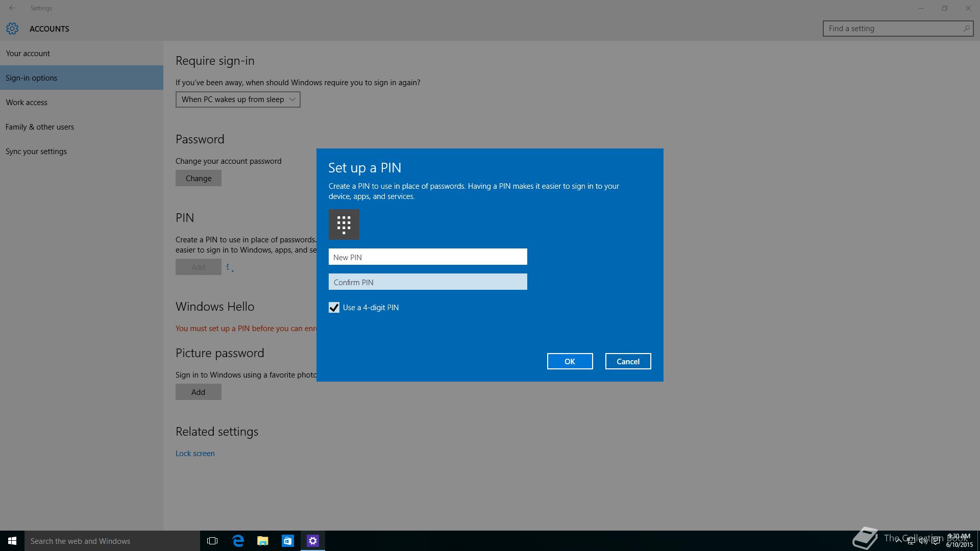Open Sync your settings page
This screenshot has height=551, width=980.
point(82,151)
